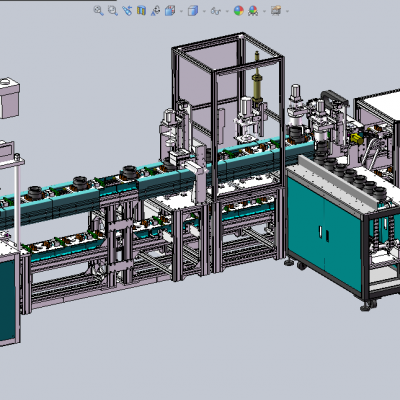Select the Display Style cube icon

(x=193, y=11)
